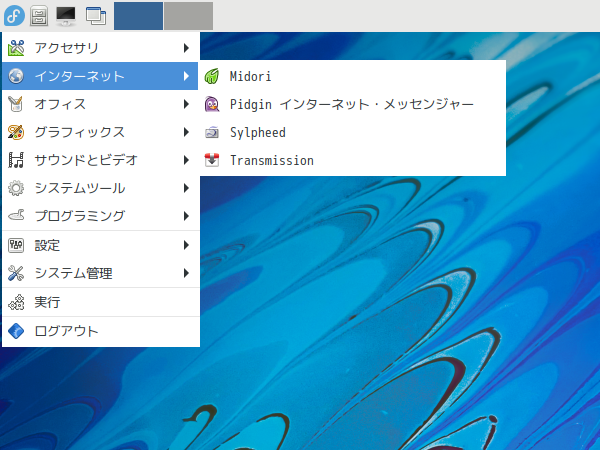Expand the サウンドとビデオ submenu arrow
Viewport: 600px width, 450px height.
click(186, 160)
